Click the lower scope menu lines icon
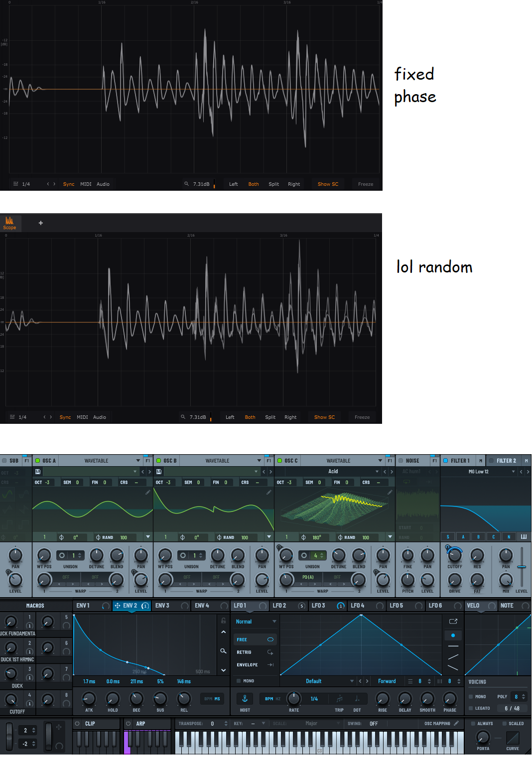This screenshot has height=758, width=532. (x=12, y=417)
